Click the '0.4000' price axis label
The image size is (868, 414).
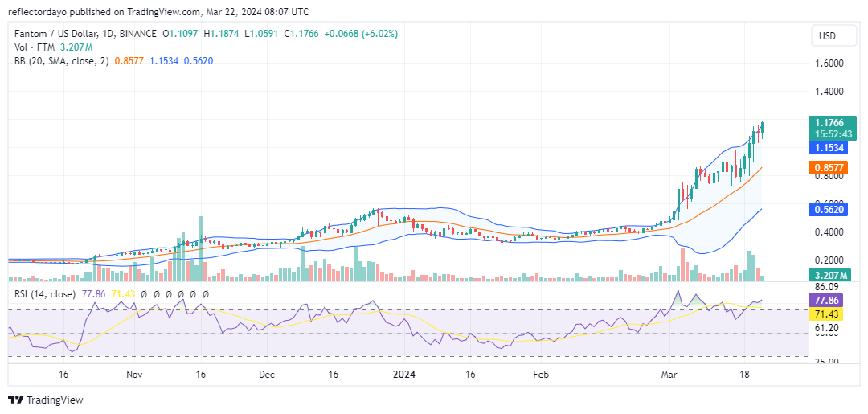coord(828,232)
